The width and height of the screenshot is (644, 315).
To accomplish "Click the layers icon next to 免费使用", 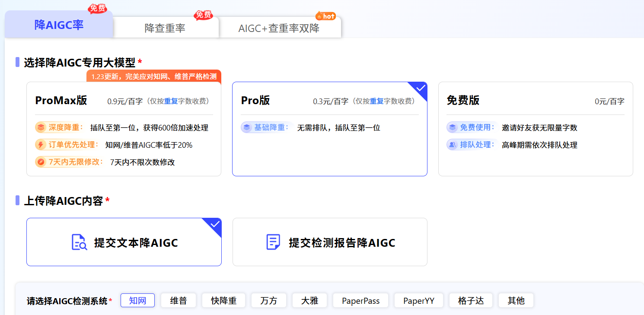I will [x=452, y=127].
